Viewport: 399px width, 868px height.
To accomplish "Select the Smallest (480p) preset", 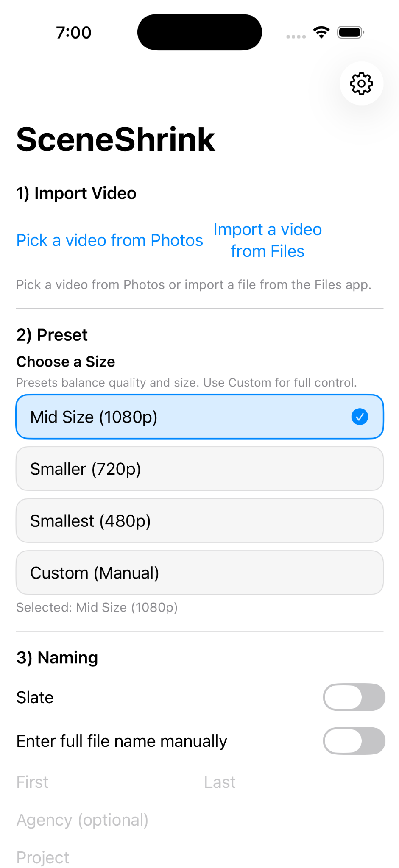I will (199, 520).
